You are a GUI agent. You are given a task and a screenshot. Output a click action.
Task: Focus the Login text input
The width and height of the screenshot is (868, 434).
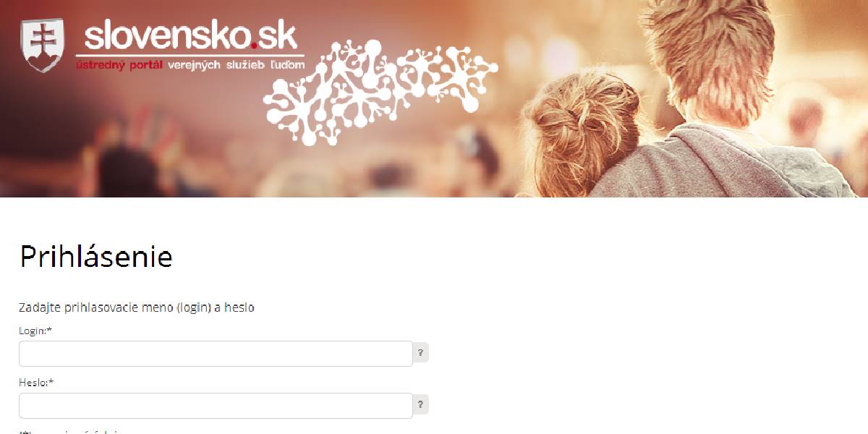216,354
